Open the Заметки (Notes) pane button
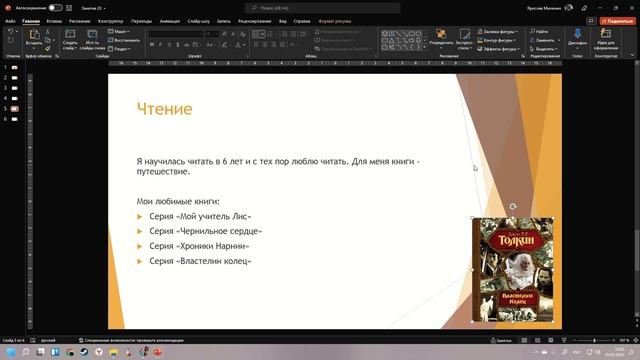This screenshot has width=640, height=360. click(501, 340)
